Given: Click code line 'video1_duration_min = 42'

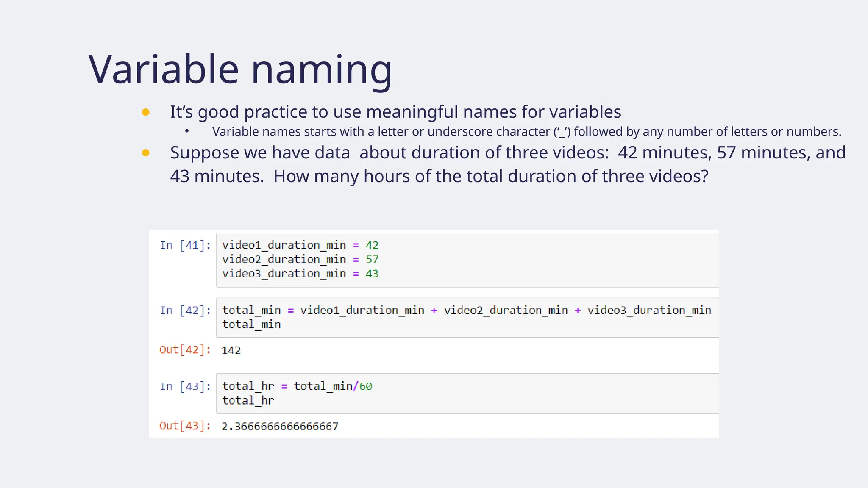Looking at the screenshot, I should pyautogui.click(x=300, y=245).
